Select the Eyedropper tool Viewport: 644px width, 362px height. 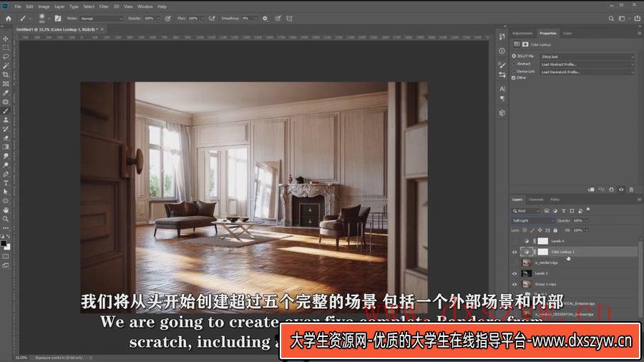(x=6, y=93)
